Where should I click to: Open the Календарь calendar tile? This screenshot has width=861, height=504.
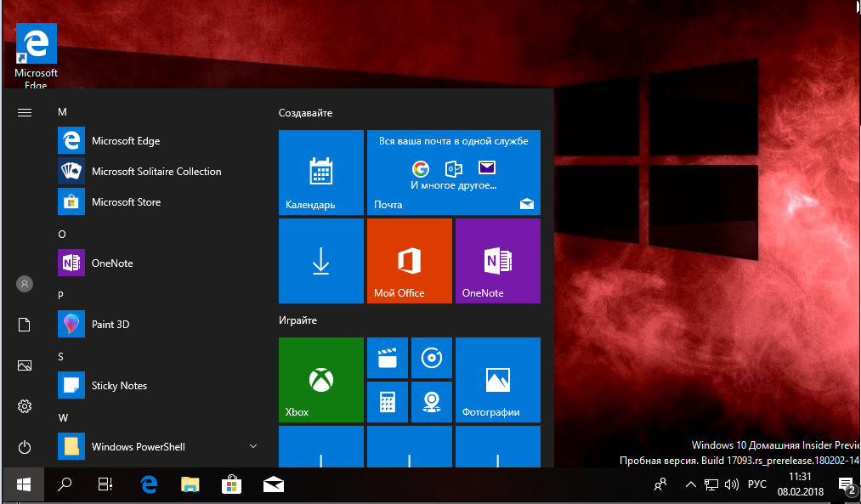click(x=320, y=173)
